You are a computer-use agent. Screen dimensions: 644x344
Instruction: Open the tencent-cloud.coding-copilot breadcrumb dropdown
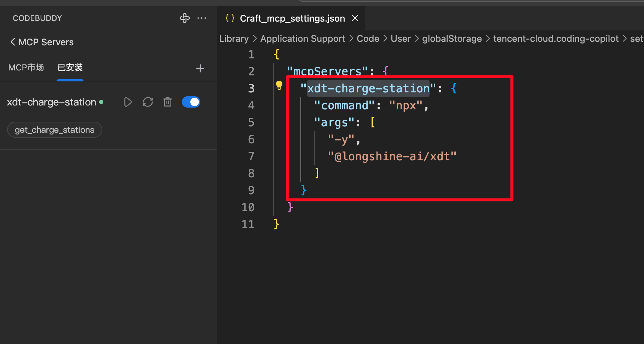point(556,38)
